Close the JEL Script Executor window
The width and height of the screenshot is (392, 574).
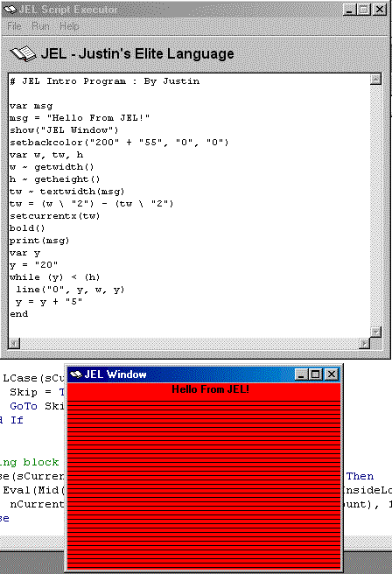click(380, 10)
